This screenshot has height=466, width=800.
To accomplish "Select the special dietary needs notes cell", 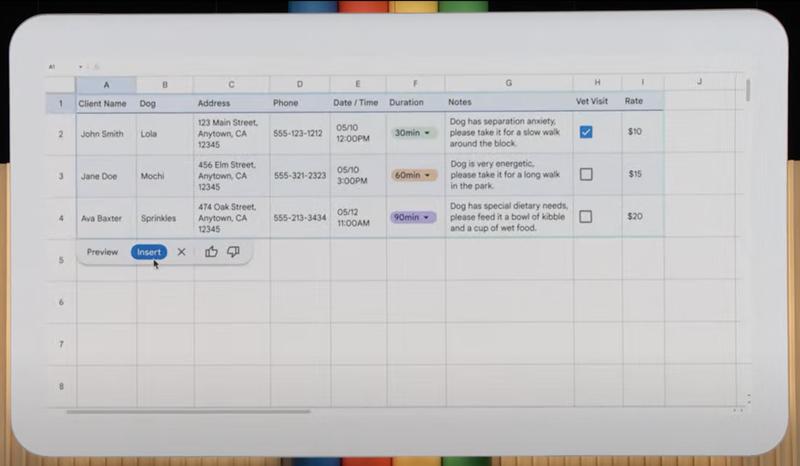I will pyautogui.click(x=509, y=217).
